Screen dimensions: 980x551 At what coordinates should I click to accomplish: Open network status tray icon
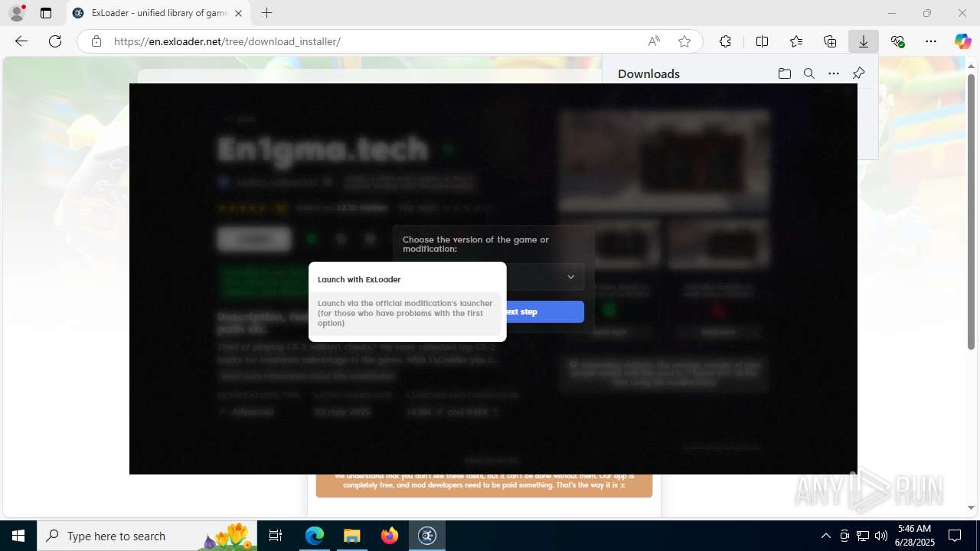click(x=863, y=536)
